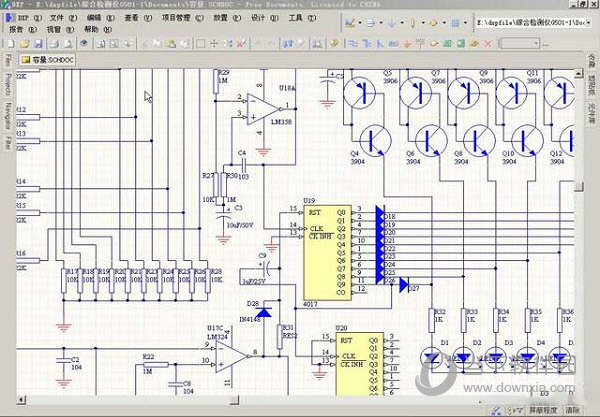600x417 pixels.
Task: Click the 屏蔽程度 button in status bar
Action: [x=543, y=410]
